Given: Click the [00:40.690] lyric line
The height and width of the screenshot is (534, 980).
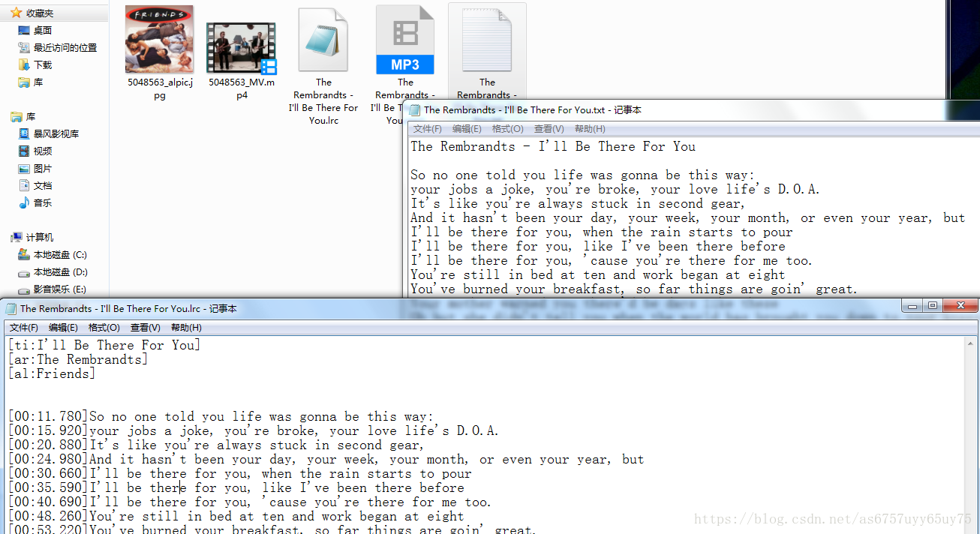Looking at the screenshot, I should click(x=250, y=502).
